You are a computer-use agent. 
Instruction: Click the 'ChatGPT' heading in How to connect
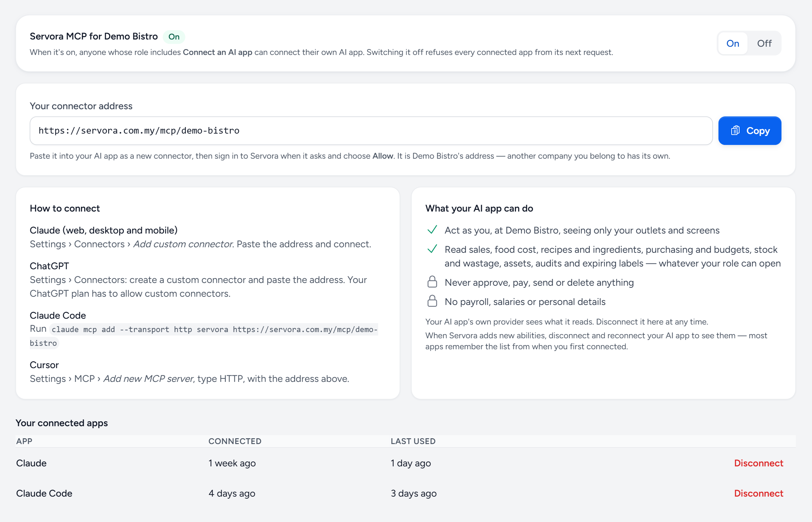(49, 266)
